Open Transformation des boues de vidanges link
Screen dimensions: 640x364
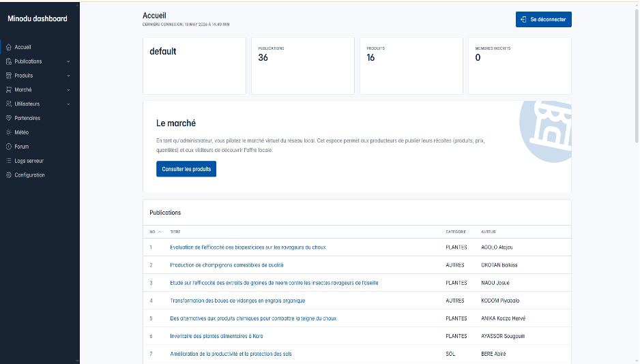click(237, 301)
